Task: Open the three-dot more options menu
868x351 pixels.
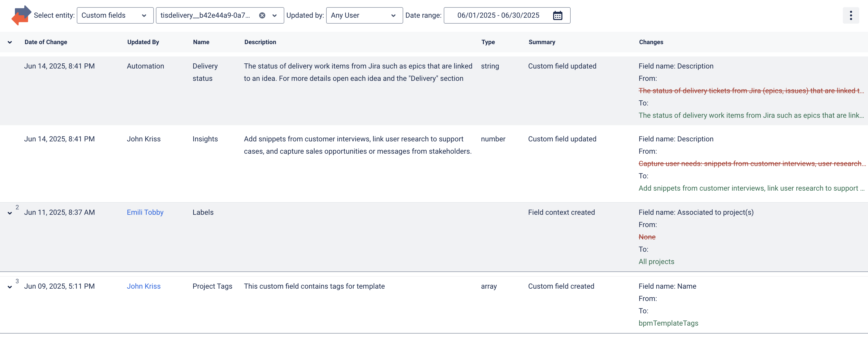Action: coord(851,15)
